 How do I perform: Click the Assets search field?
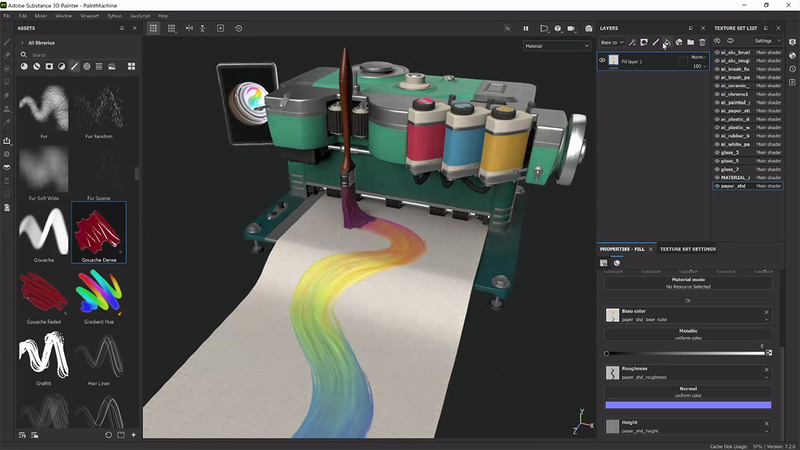pos(77,55)
